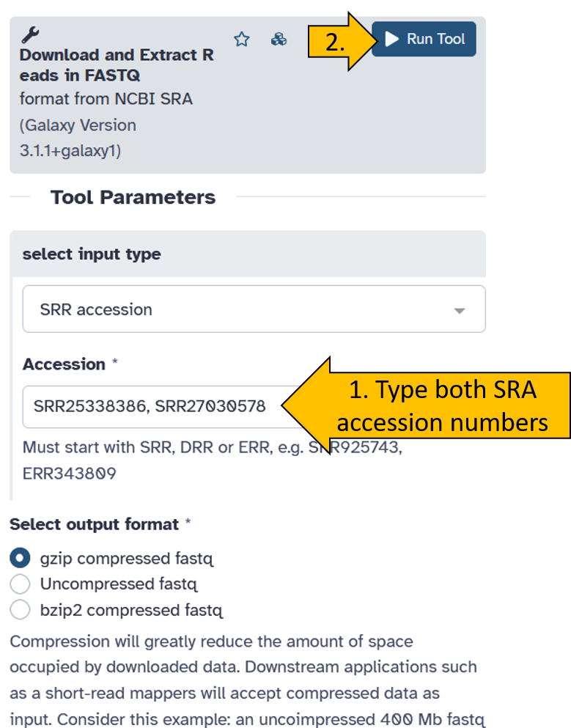Pick bzip2 compressed fastq radio option
Image resolution: width=571 pixels, height=728 pixels.
coord(20,610)
